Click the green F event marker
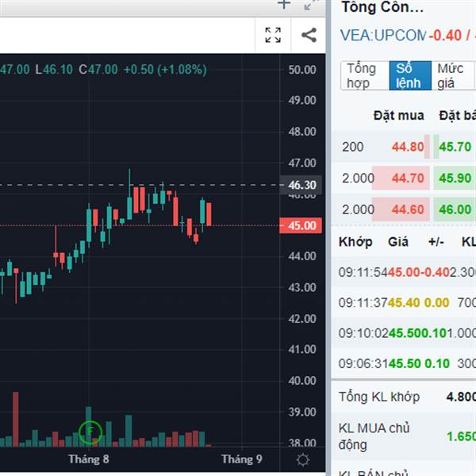Image resolution: width=476 pixels, height=476 pixels. pos(91,432)
